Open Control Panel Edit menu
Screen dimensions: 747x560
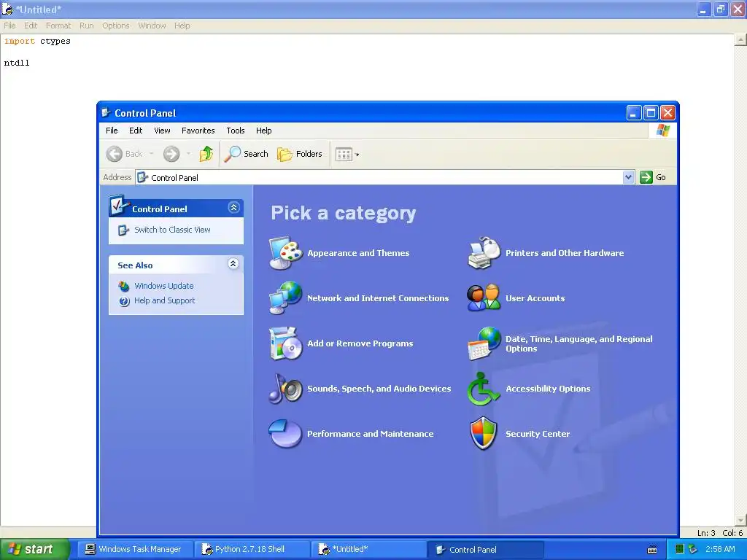point(136,131)
